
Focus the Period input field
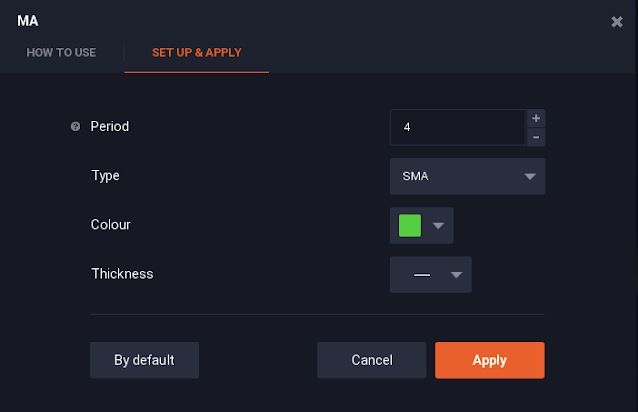pyautogui.click(x=457, y=127)
